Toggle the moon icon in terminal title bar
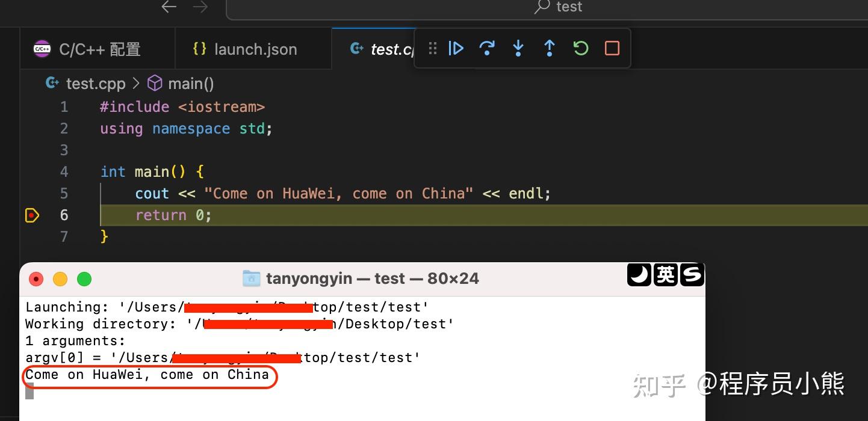Viewport: 868px width, 421px height. point(639,275)
